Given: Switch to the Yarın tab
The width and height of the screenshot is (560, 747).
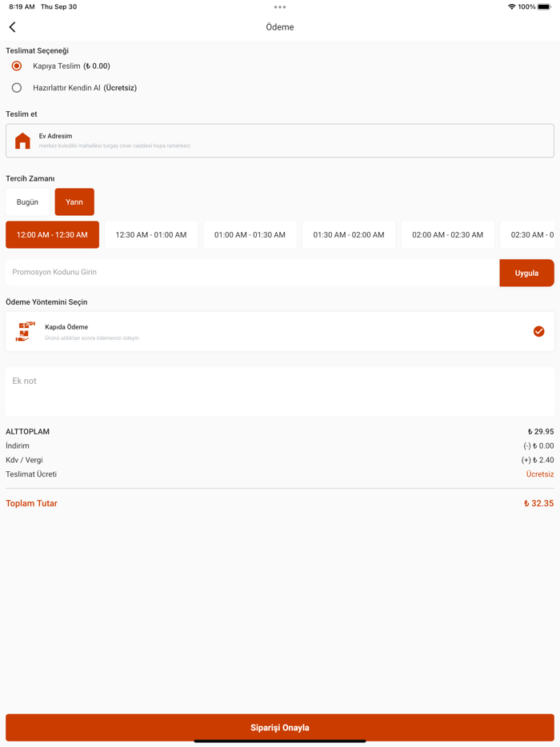Looking at the screenshot, I should (x=74, y=202).
